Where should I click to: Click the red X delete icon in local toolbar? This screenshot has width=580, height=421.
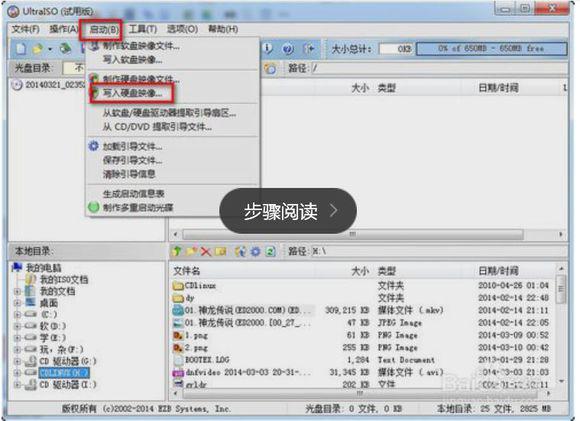[x=206, y=252]
